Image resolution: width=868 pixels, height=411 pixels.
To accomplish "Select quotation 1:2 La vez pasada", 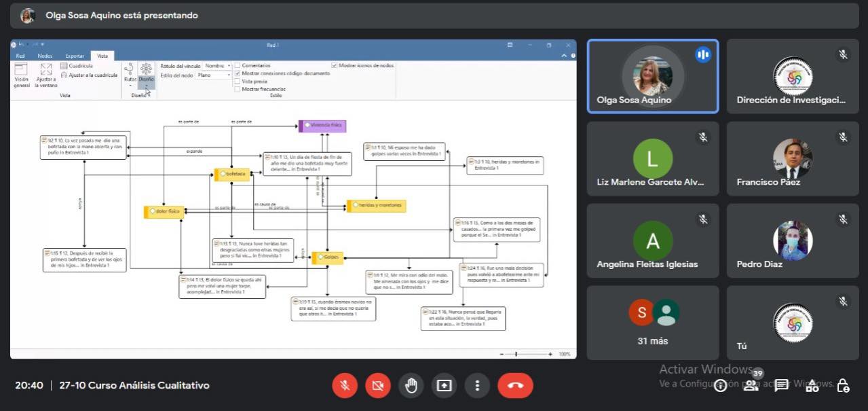I will click(83, 147).
